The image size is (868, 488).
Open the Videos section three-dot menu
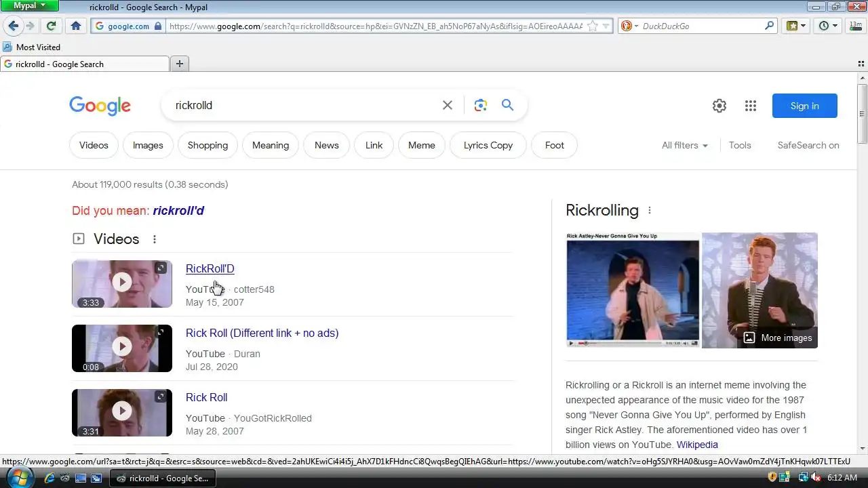155,239
